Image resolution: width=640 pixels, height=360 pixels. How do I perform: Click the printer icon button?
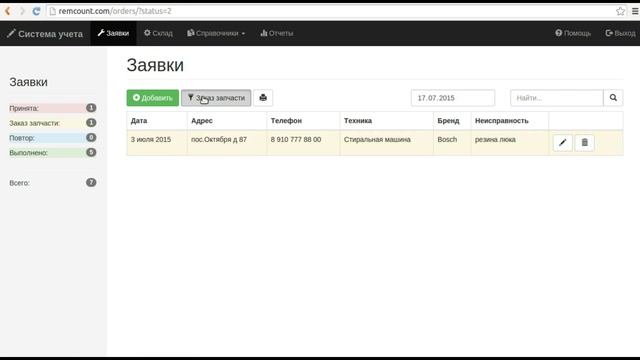point(263,98)
